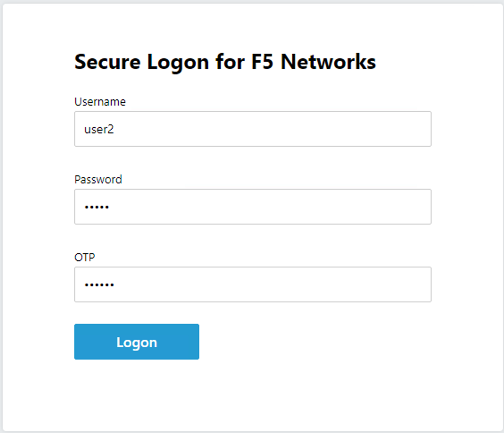Click blank area after dots in Password box
Screen dimensions: 504x433
coord(270,207)
